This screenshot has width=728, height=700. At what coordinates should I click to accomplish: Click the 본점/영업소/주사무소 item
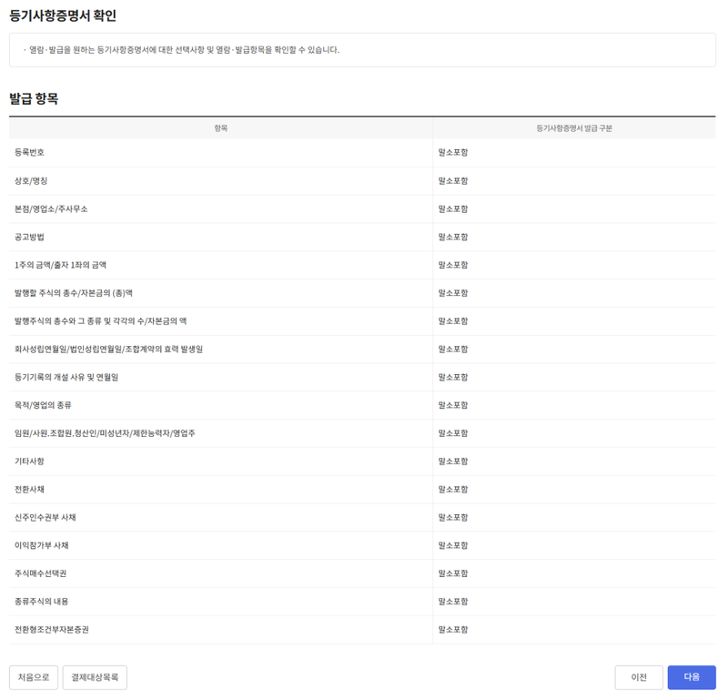coord(51,209)
